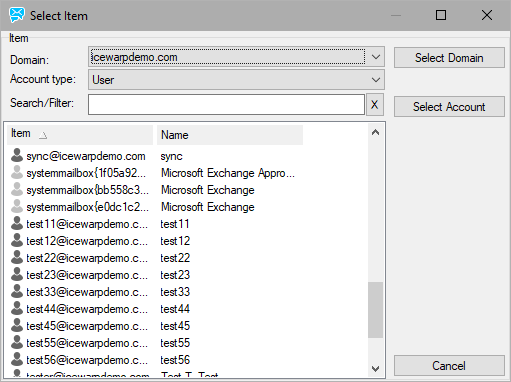Click scrollbar down arrow in item list
The width and height of the screenshot is (511, 382).
point(375,369)
